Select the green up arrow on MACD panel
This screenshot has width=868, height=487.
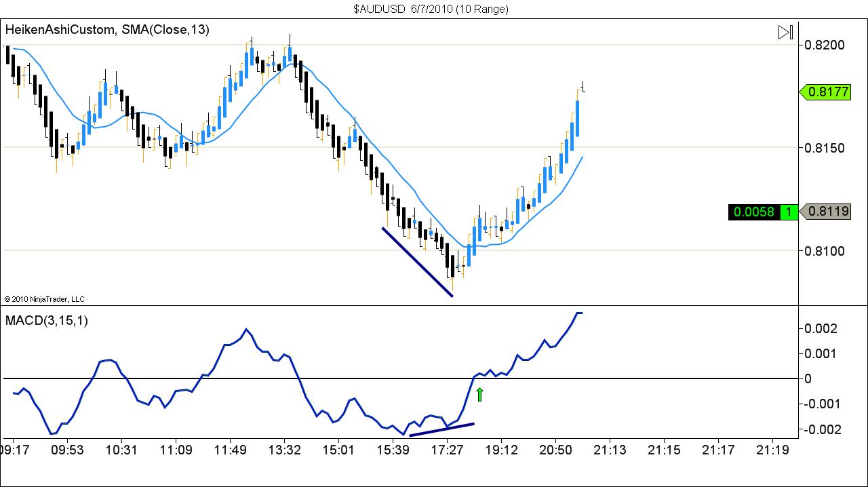(x=479, y=394)
